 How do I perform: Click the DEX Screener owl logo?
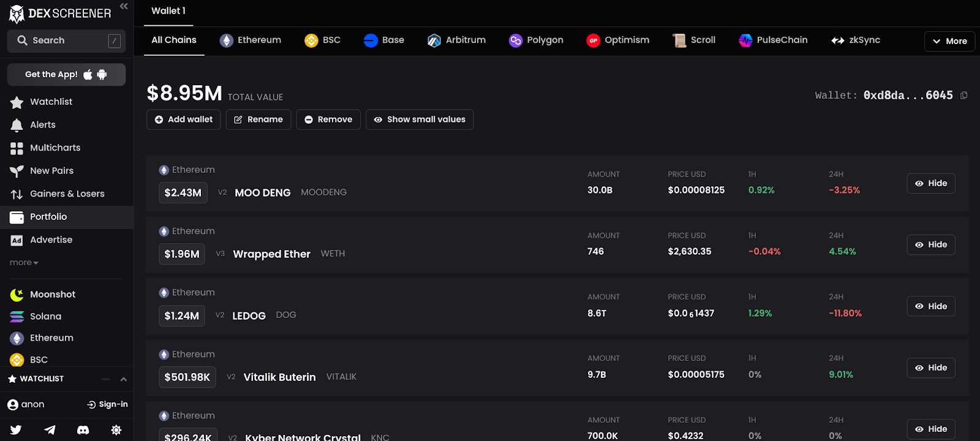17,13
